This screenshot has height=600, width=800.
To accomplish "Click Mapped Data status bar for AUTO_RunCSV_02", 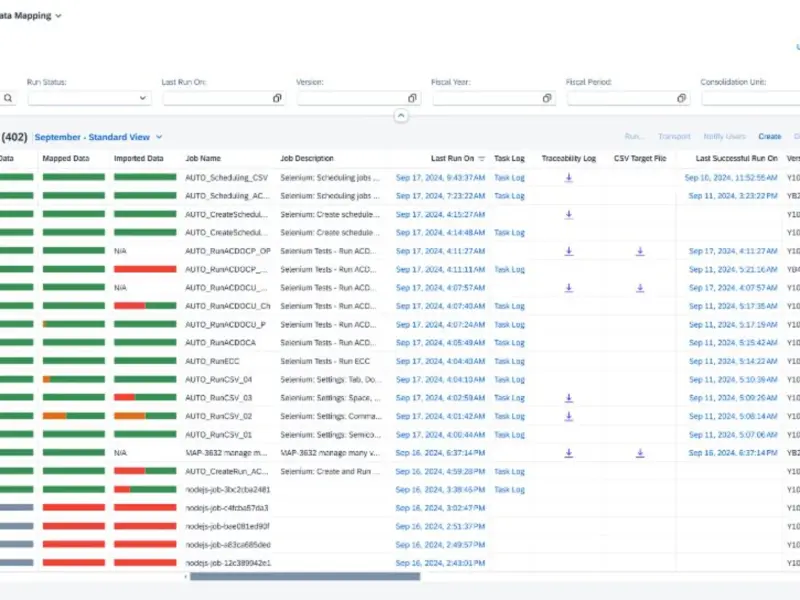I will pyautogui.click(x=73, y=416).
